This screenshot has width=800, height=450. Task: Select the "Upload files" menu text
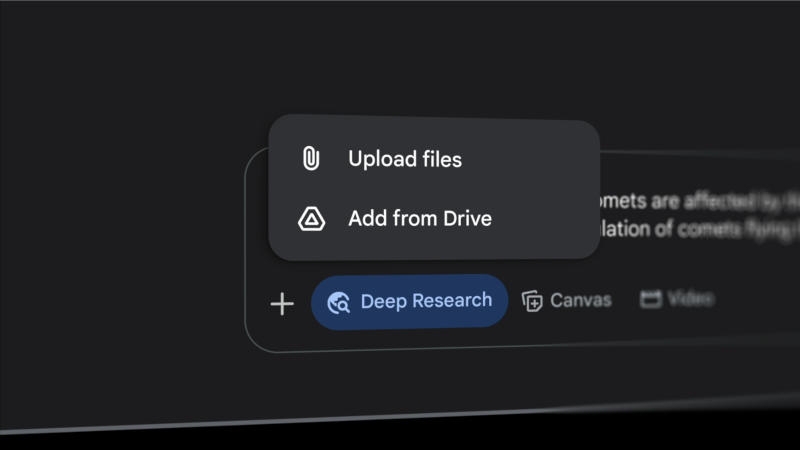pyautogui.click(x=405, y=159)
